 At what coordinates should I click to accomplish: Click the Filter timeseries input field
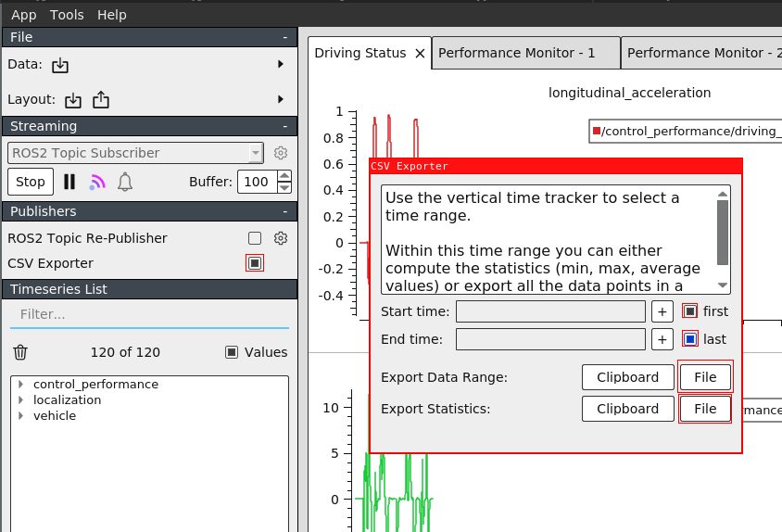click(x=149, y=314)
